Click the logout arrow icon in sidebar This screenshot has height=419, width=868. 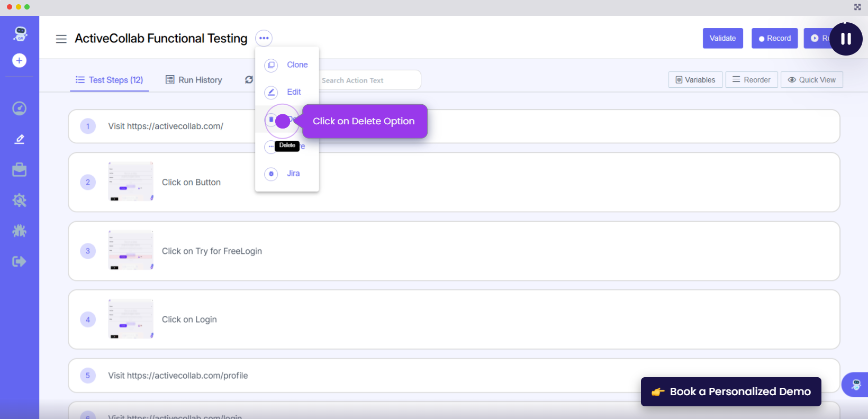[19, 261]
